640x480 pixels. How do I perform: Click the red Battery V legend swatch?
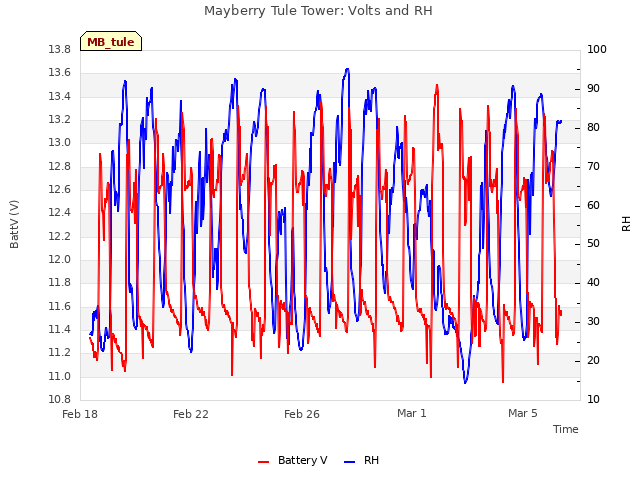264,462
